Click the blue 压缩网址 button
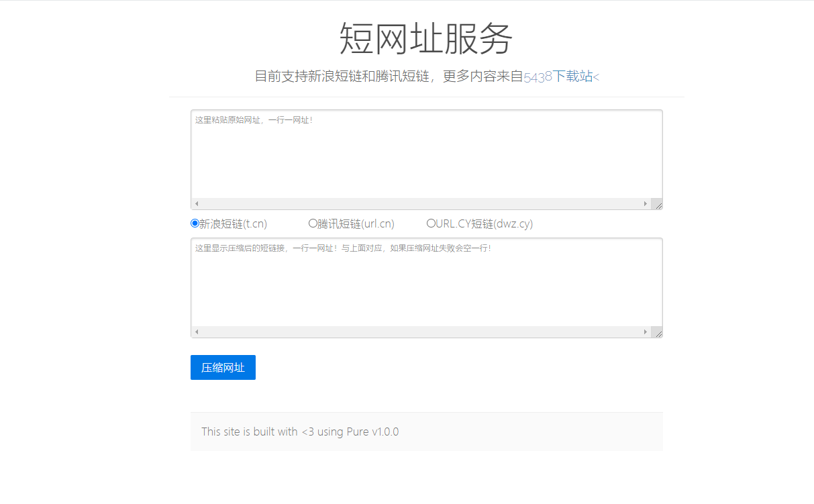Screen dimensions: 814x504 coord(222,367)
